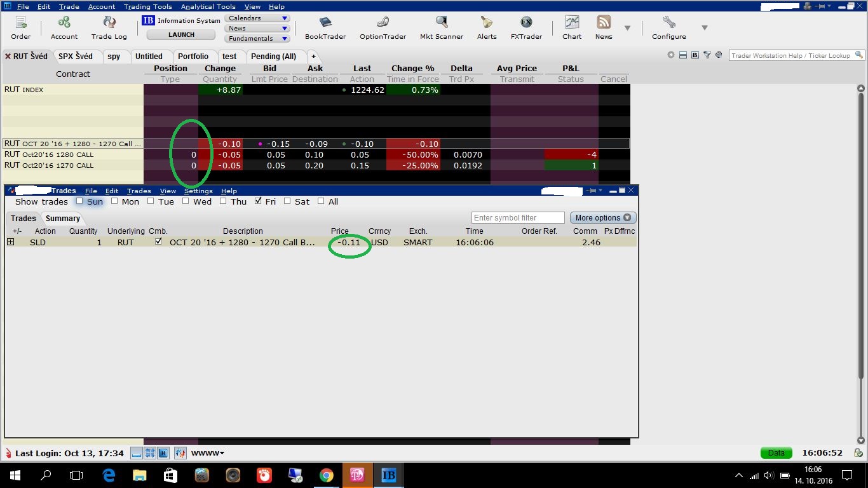The image size is (868, 488).
Task: Open the News dropdown in Information System
Action: [258, 29]
